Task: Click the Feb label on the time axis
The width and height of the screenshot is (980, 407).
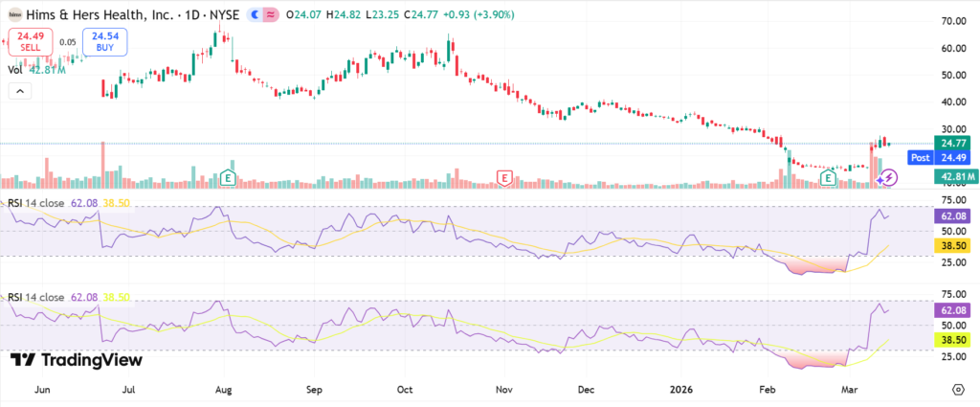Action: pos(767,390)
